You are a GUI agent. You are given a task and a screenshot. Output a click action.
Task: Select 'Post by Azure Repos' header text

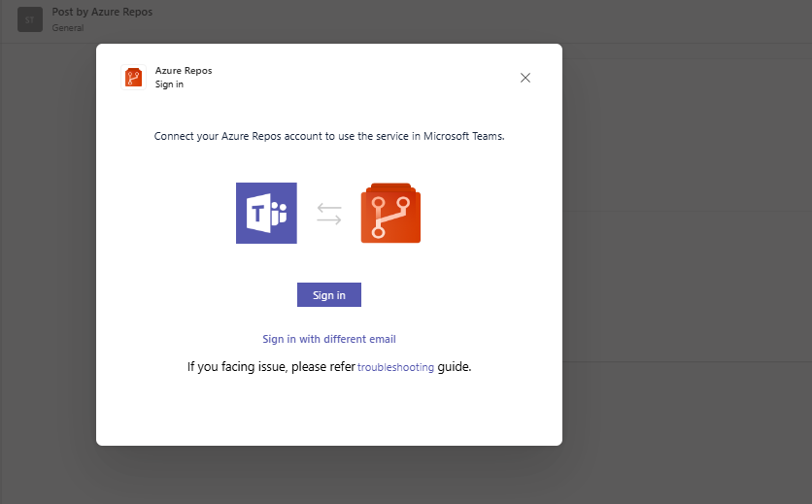(102, 12)
